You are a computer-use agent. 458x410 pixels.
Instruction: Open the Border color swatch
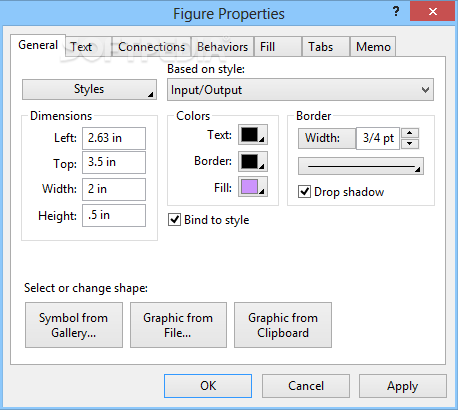click(253, 161)
